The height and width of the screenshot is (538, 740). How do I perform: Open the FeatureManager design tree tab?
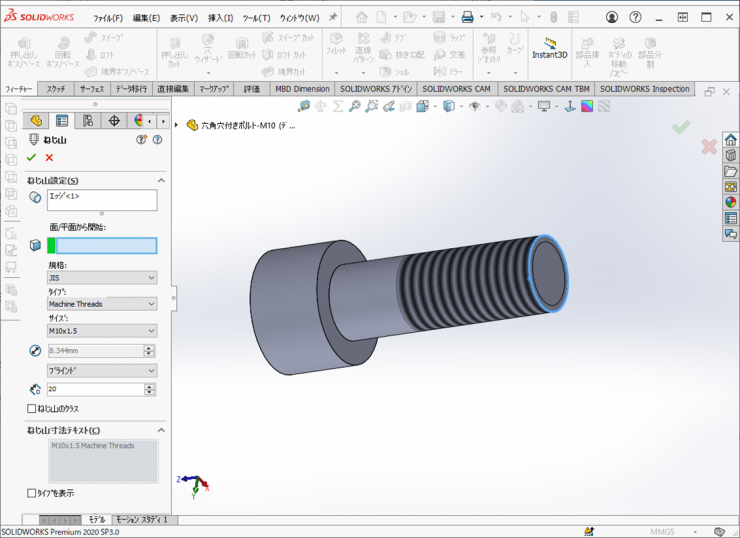pyautogui.click(x=36, y=121)
